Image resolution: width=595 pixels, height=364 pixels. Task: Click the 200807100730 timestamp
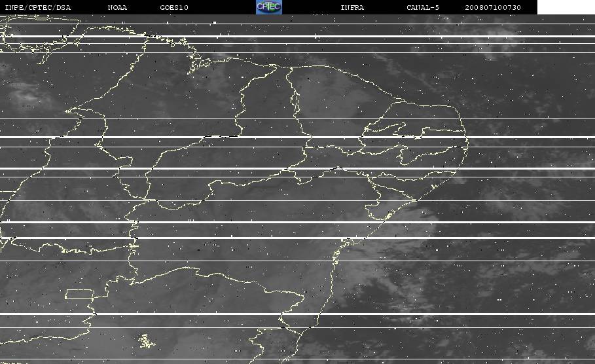click(x=492, y=7)
